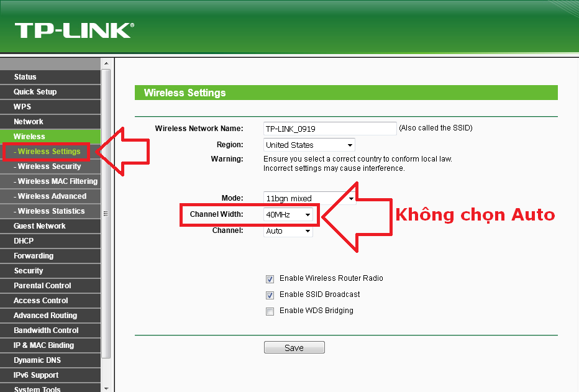The width and height of the screenshot is (579, 392).
Task: Click the 'Incorrect settings may cause interference.' line
Action: tap(334, 168)
